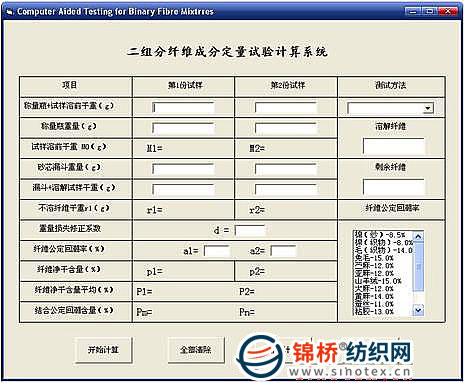Click scroll up arrow in fibre regain list

[418, 236]
